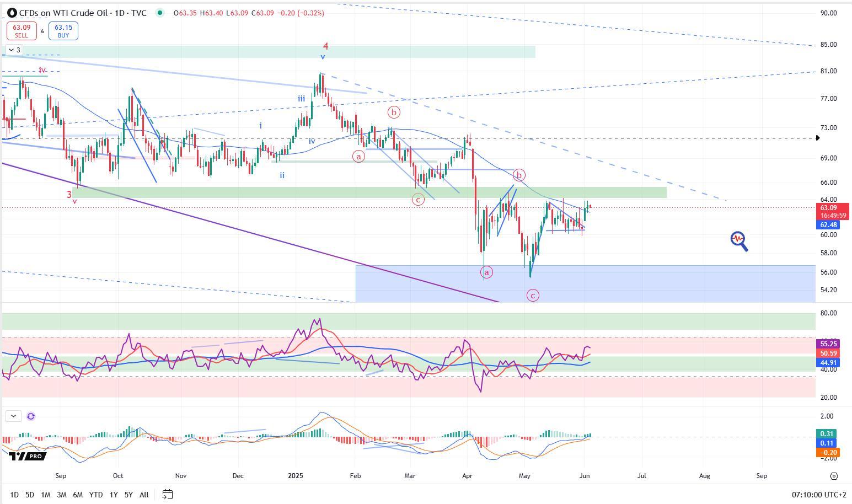852x504 pixels.
Task: Click the circled b label in February
Action: [x=394, y=112]
